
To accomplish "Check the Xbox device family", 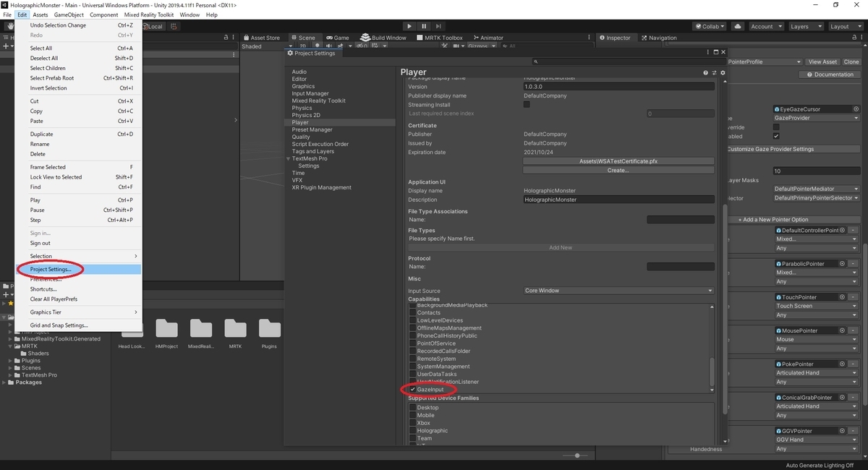I will click(x=413, y=423).
